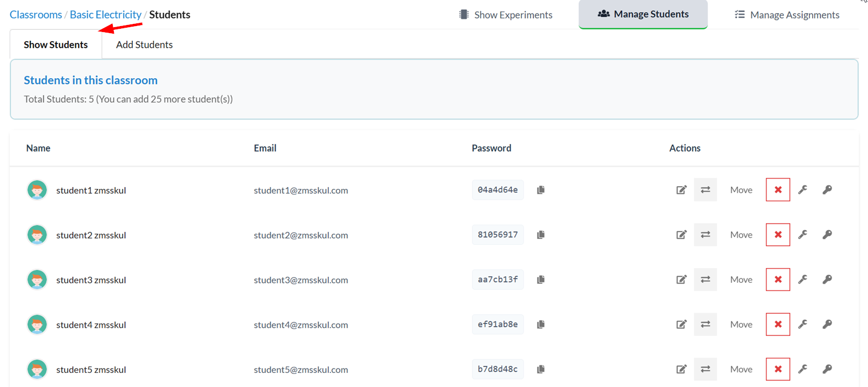Edit student4 zmsskul with the pencil icon

point(681,325)
